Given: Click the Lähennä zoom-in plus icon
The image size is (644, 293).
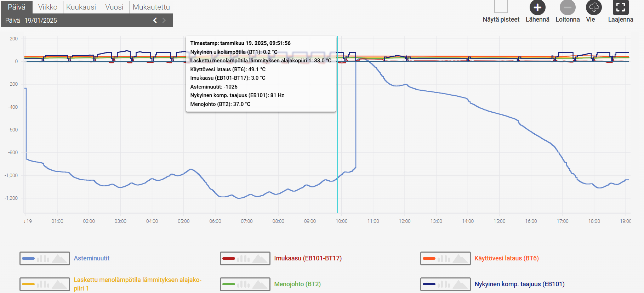Looking at the screenshot, I should pyautogui.click(x=537, y=7).
